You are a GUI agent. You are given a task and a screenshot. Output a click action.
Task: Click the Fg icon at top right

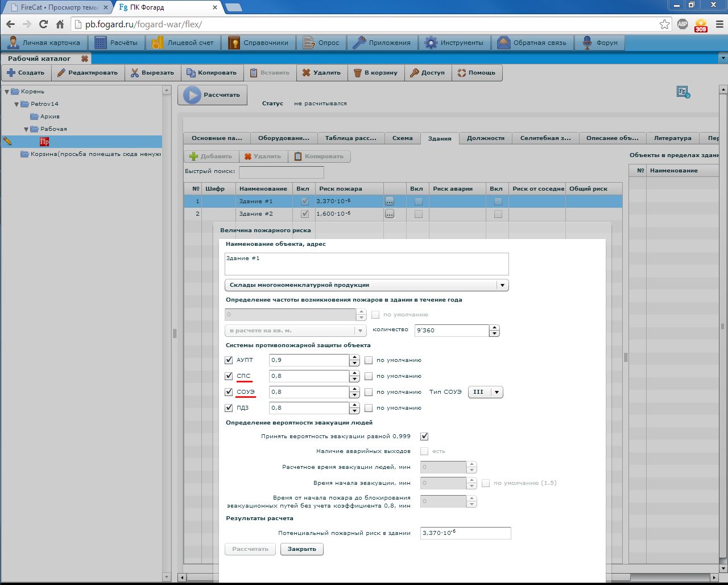tap(683, 92)
